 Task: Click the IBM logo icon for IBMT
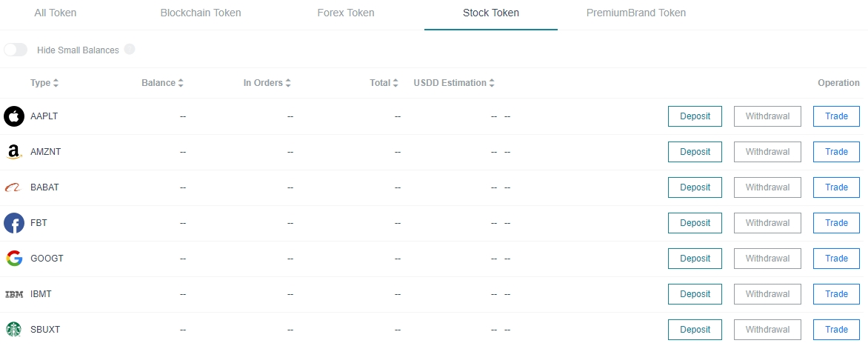click(x=14, y=294)
